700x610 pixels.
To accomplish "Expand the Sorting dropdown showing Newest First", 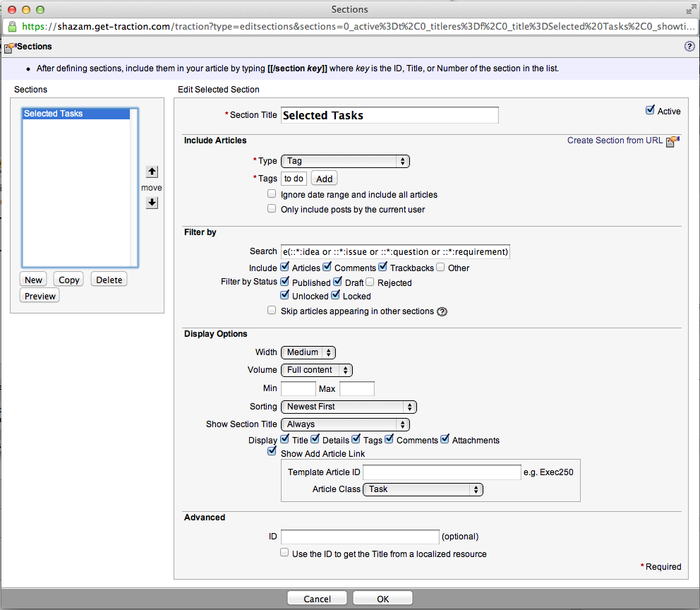I will coord(349,407).
